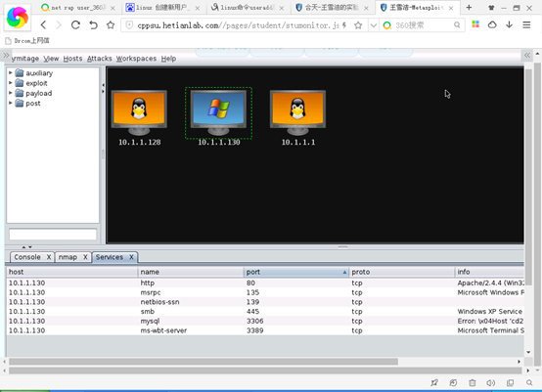This screenshot has height=392, width=542.
Task: Select the payload folder in module tree
Action: 33,93
